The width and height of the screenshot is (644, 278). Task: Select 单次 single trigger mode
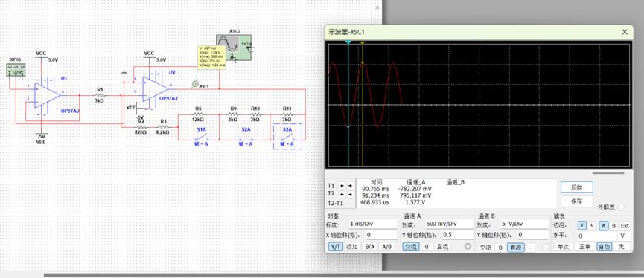(x=563, y=247)
